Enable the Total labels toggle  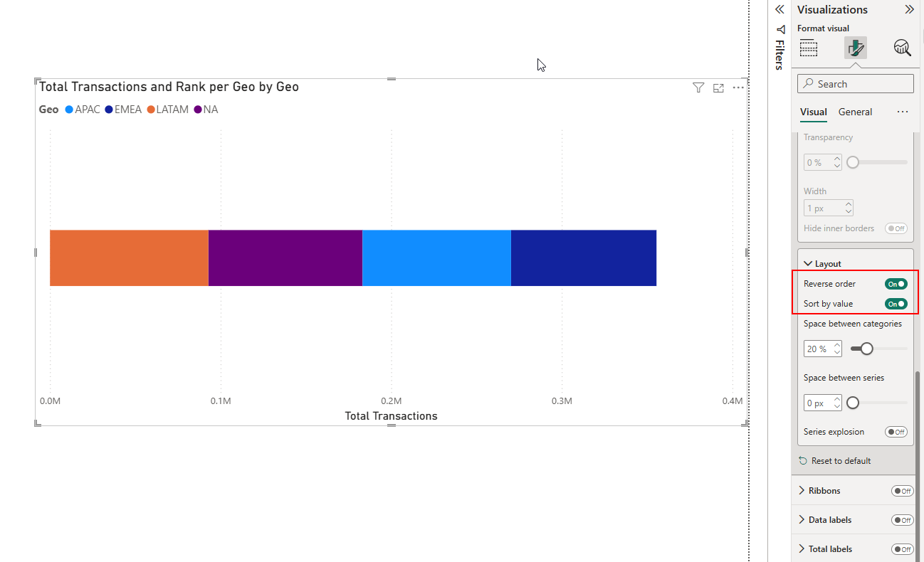pos(903,549)
